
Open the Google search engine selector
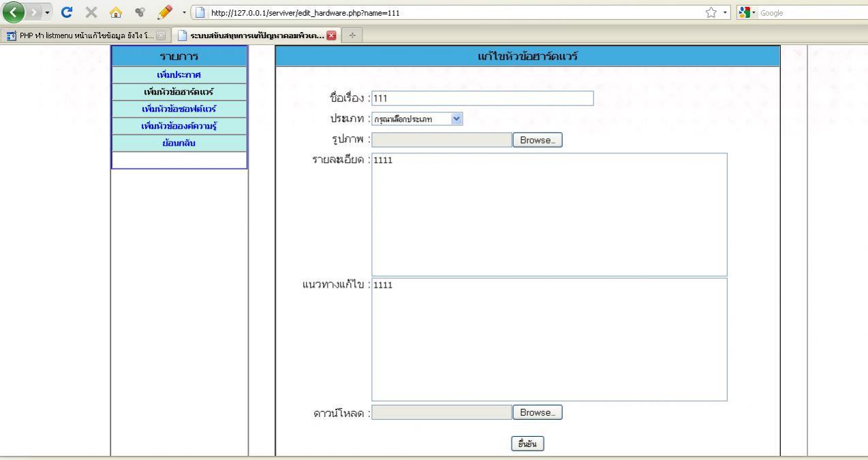tap(747, 13)
